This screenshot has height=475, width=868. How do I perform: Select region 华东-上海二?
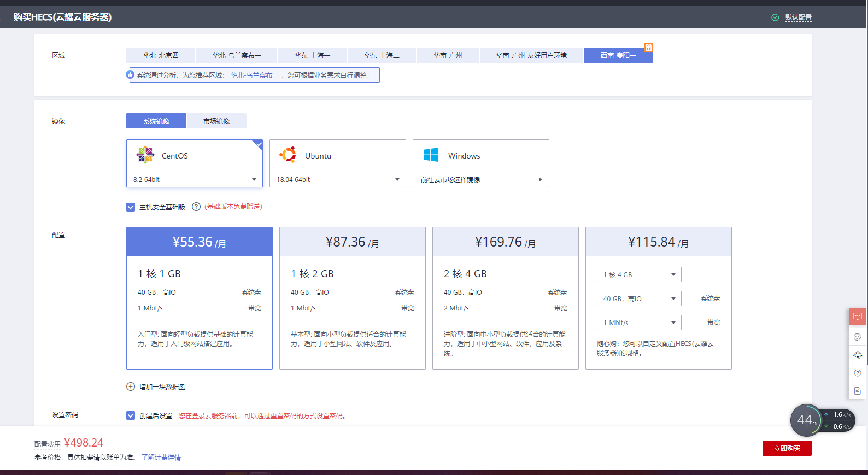pyautogui.click(x=382, y=55)
